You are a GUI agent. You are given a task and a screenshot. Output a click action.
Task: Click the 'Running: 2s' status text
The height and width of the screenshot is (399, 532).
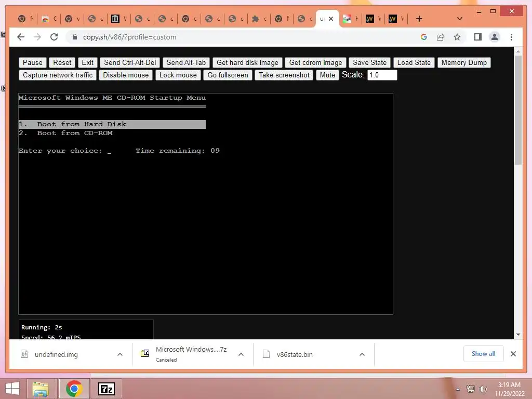tap(42, 327)
